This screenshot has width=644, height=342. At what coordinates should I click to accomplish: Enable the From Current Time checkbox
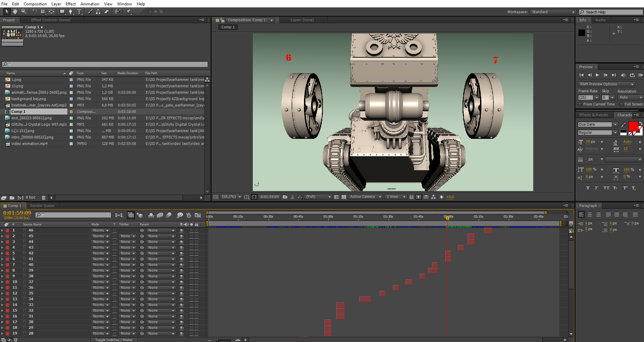click(580, 104)
